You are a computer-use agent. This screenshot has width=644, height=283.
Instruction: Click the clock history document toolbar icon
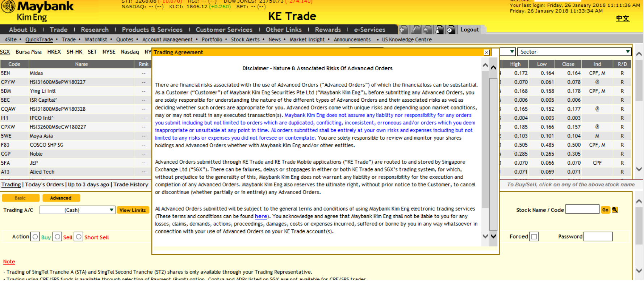451,30
